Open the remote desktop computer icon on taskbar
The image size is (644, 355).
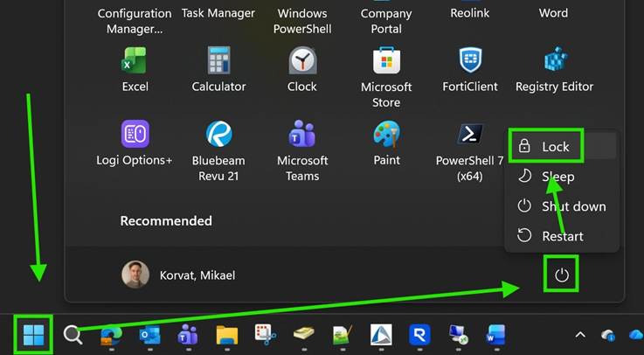(458, 335)
